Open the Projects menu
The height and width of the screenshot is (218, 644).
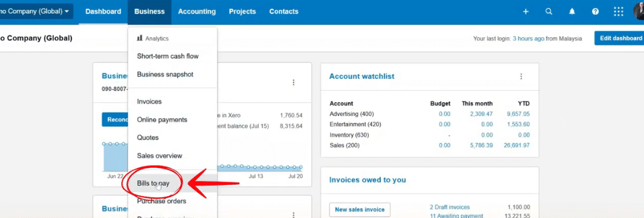coord(242,12)
